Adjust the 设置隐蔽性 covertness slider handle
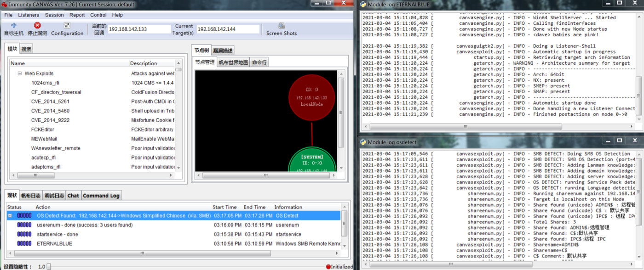Image resolution: width=644 pixels, height=270 pixels. pyautogui.click(x=49, y=267)
